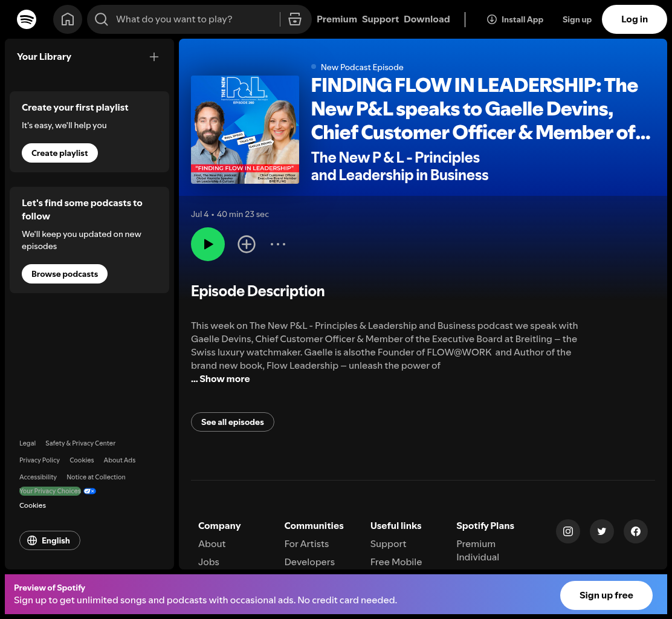This screenshot has height=619, width=672.
Task: Open the Premium menu item
Action: click(337, 19)
